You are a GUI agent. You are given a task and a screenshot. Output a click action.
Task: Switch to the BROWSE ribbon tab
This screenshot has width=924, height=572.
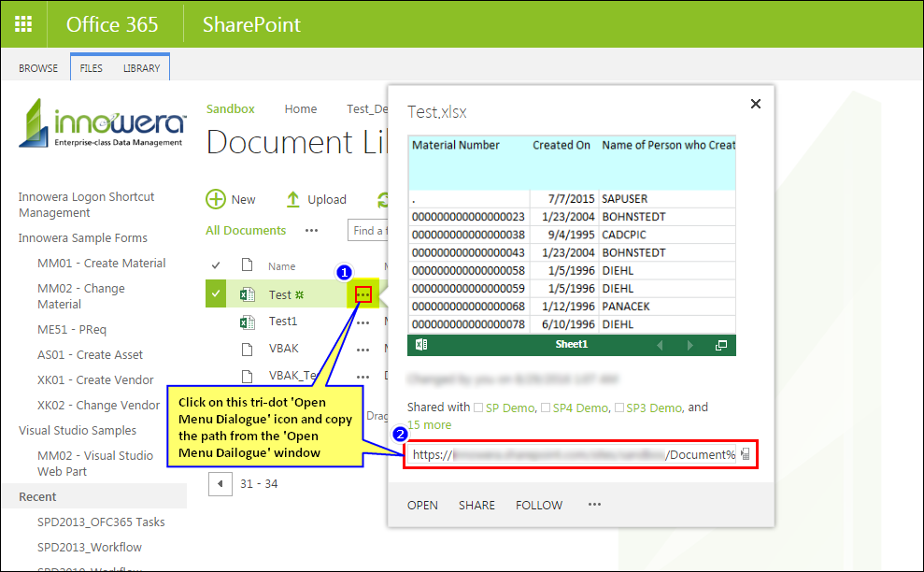tap(38, 68)
